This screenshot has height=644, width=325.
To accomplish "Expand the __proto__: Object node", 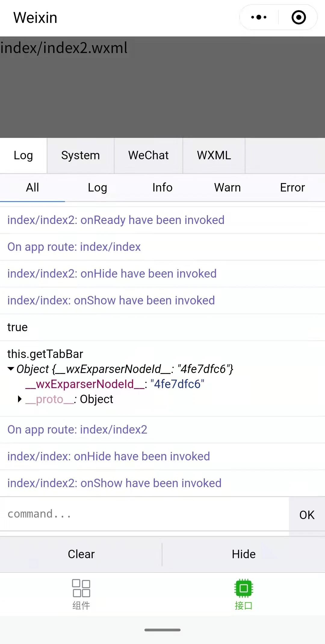I will 20,399.
